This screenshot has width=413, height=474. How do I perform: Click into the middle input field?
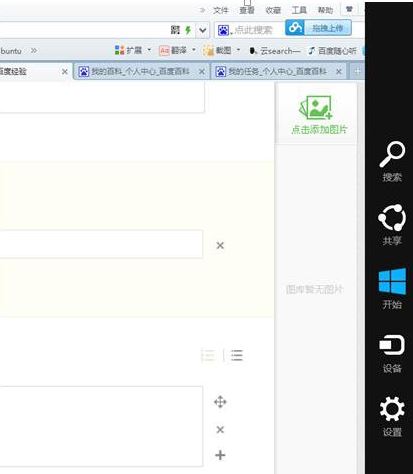click(101, 244)
